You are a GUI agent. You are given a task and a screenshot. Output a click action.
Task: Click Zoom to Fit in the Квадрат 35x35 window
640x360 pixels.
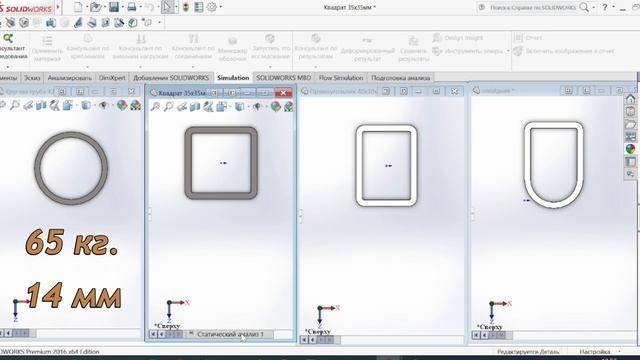click(x=155, y=107)
